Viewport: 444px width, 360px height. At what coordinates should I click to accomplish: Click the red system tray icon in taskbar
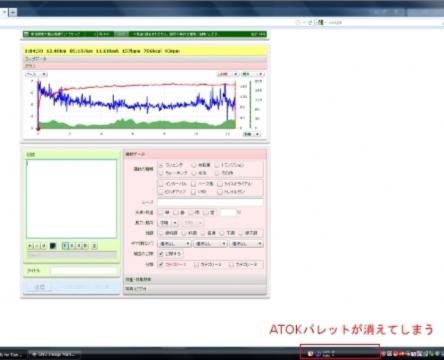(x=396, y=354)
